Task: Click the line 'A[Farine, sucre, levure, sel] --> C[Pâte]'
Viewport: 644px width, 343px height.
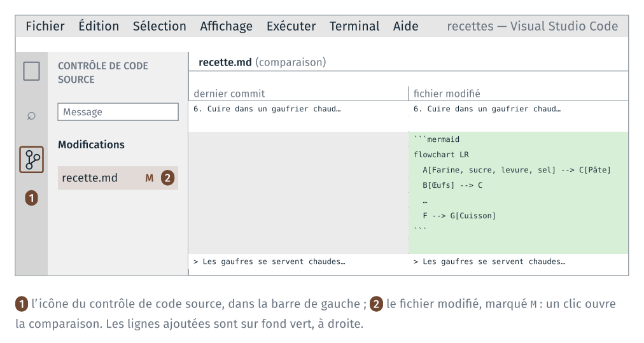Action: (x=517, y=170)
